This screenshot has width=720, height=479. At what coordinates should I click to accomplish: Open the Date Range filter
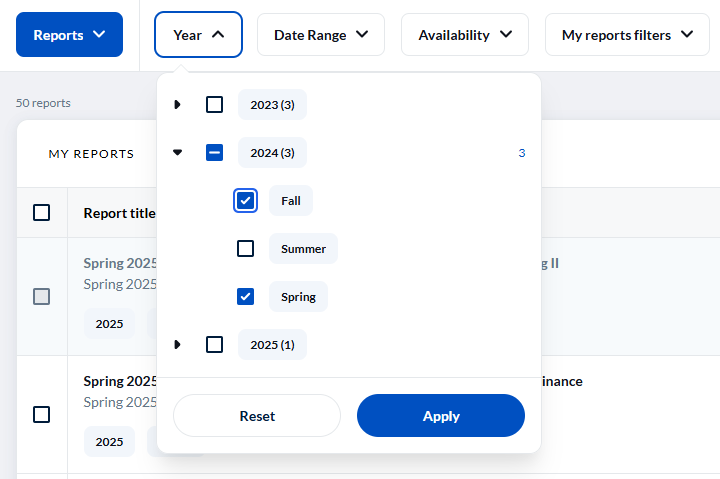tap(321, 35)
